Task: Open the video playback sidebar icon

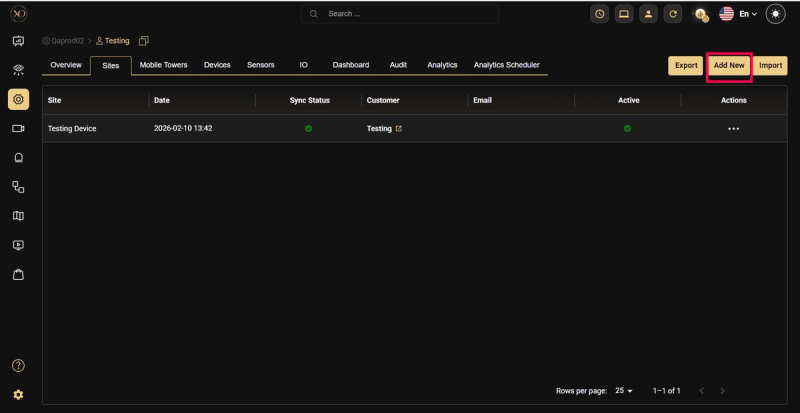Action: (x=18, y=245)
